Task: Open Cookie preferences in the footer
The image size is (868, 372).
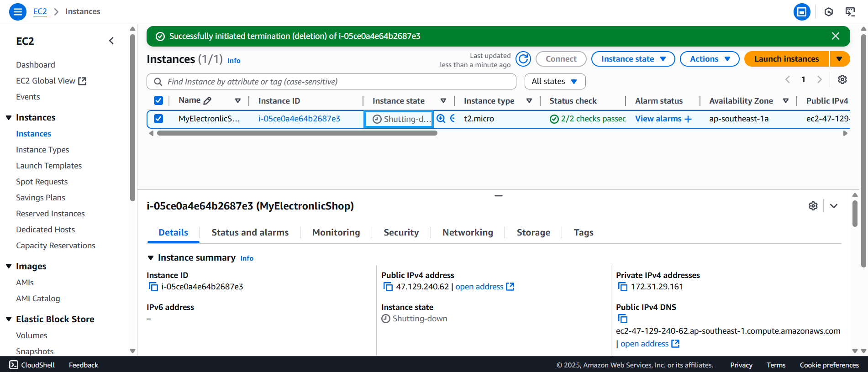Action: tap(829, 365)
